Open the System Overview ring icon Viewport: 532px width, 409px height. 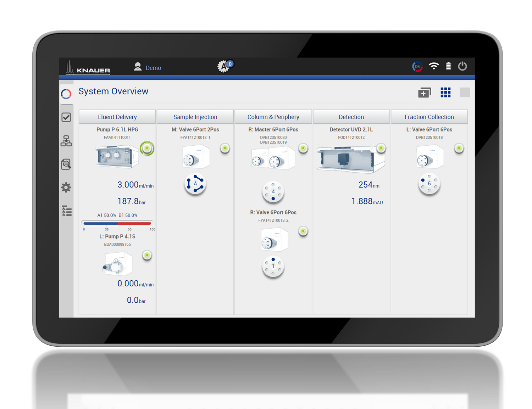pos(66,94)
